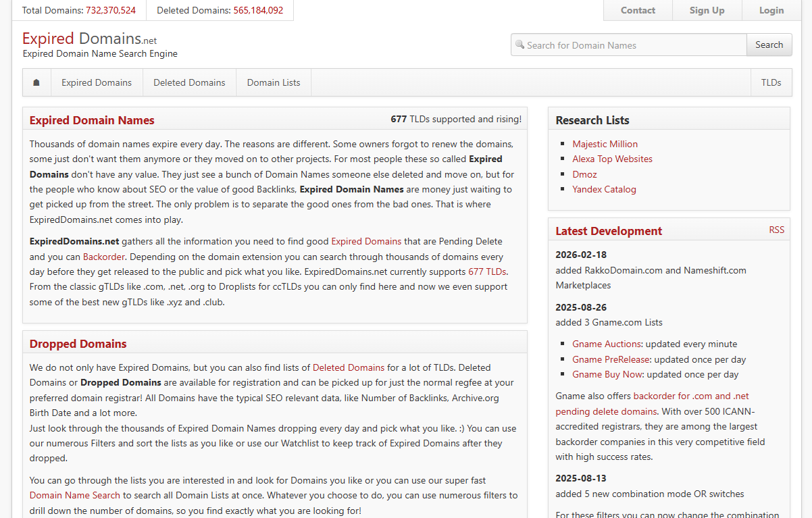Click the 677 TLDs link
Image resolution: width=812 pixels, height=518 pixels.
point(486,271)
